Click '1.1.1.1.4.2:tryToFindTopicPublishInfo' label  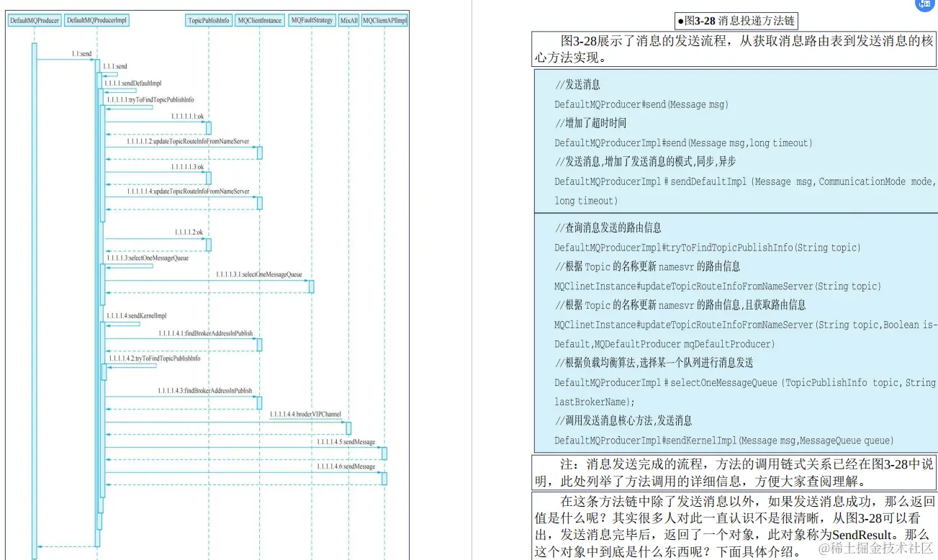pos(155,358)
